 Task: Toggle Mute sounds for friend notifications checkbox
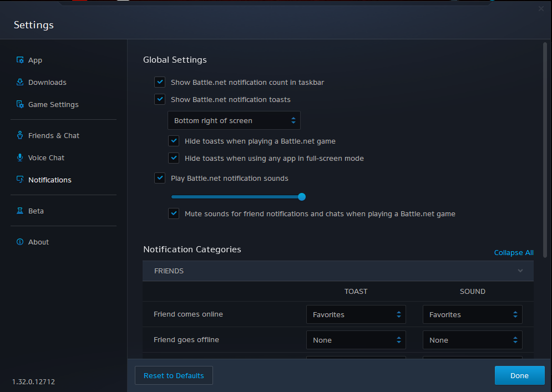pos(174,213)
